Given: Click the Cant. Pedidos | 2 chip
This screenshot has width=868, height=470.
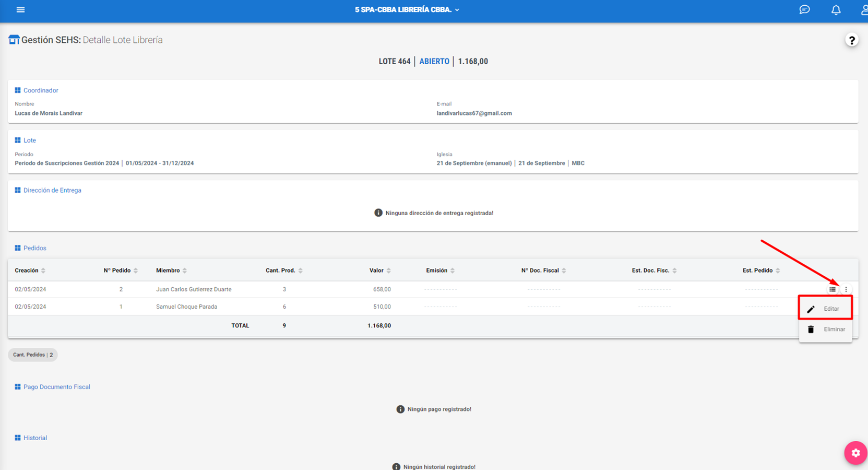Looking at the screenshot, I should (33, 355).
